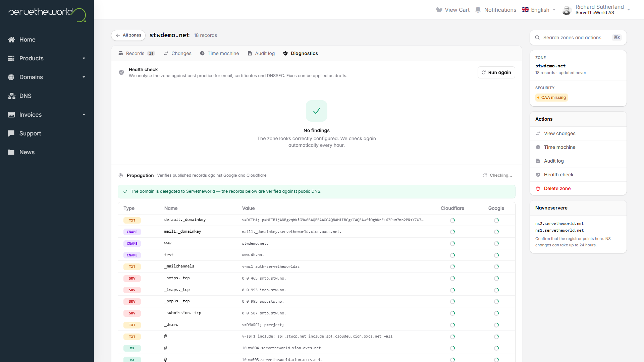Expand the Products menu arrow
Viewport: 644px width, 362px height.
pyautogui.click(x=84, y=58)
